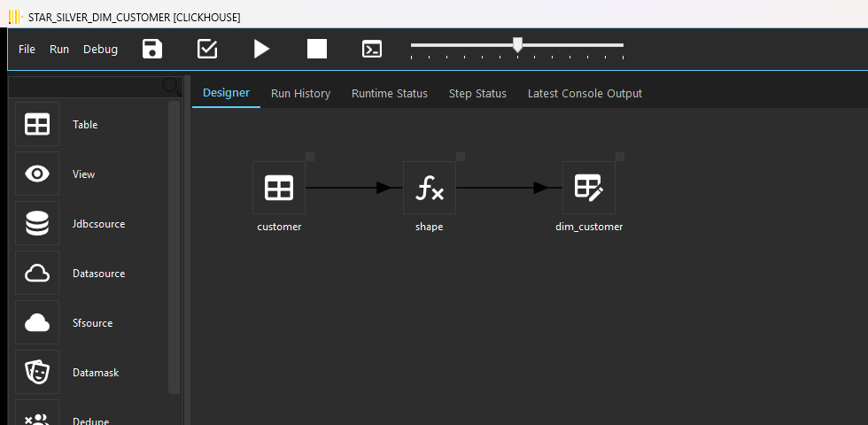Screen dimensions: 868x425
Task: Click the small square above customer node
Action: coord(310,157)
